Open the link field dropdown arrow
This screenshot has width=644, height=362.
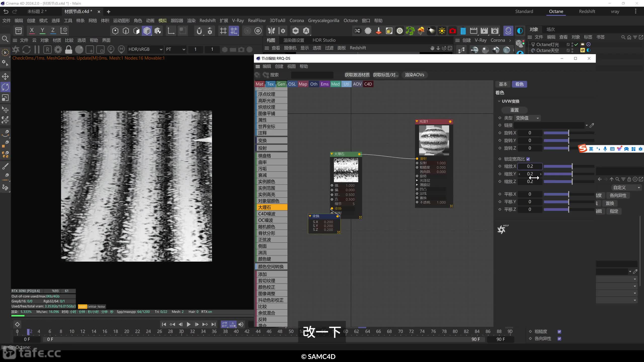[587, 125]
